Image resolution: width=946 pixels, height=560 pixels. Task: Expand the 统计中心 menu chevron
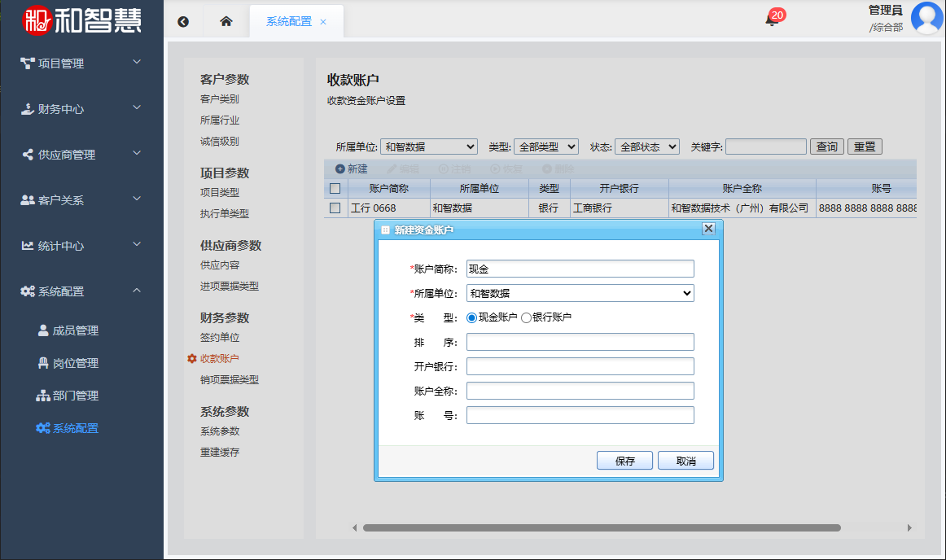pyautogui.click(x=137, y=244)
